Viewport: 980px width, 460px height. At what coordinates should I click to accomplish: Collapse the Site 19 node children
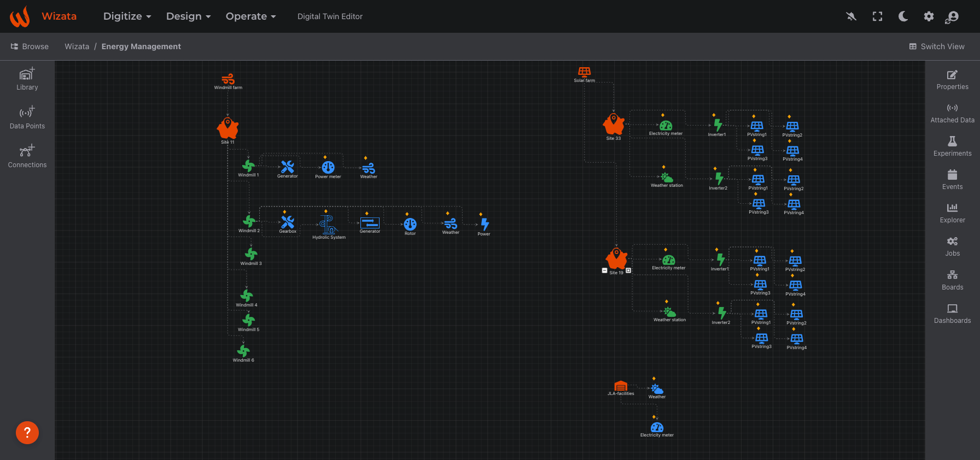[604, 270]
